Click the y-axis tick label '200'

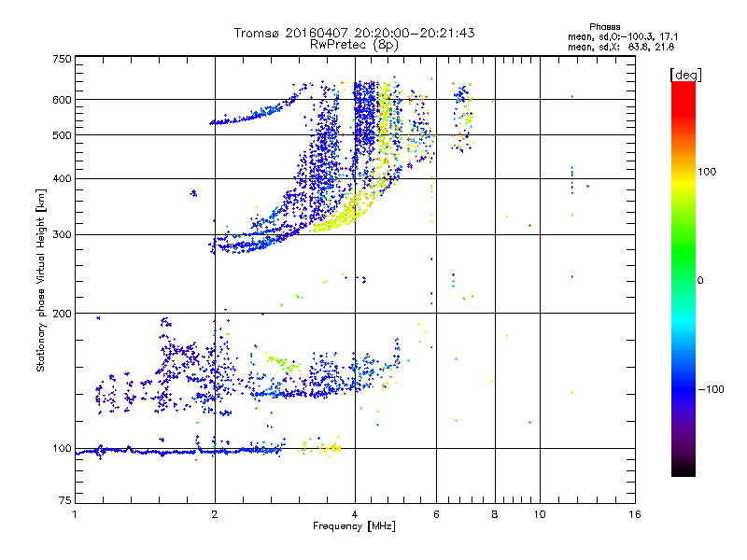(x=62, y=314)
